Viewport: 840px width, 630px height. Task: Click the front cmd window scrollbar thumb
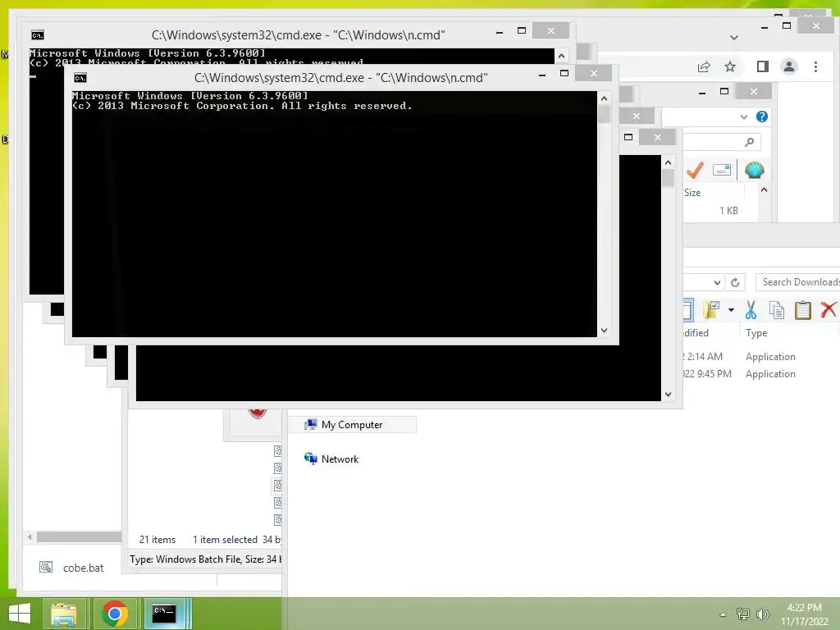[604, 114]
